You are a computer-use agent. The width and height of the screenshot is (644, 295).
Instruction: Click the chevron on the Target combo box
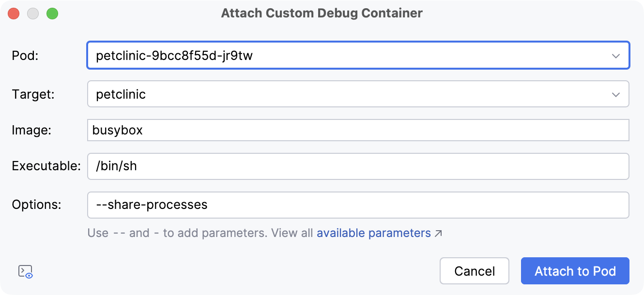click(616, 94)
